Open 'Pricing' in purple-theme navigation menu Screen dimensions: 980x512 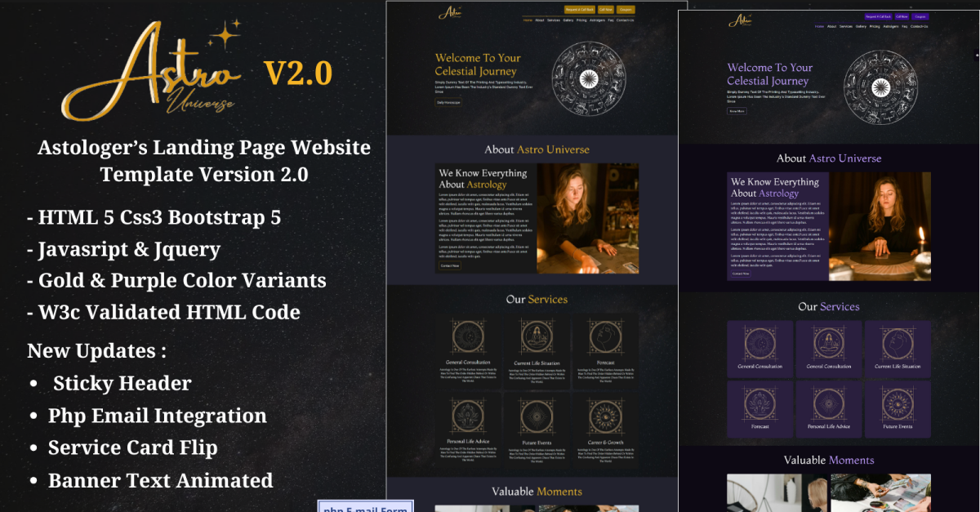coord(875,27)
